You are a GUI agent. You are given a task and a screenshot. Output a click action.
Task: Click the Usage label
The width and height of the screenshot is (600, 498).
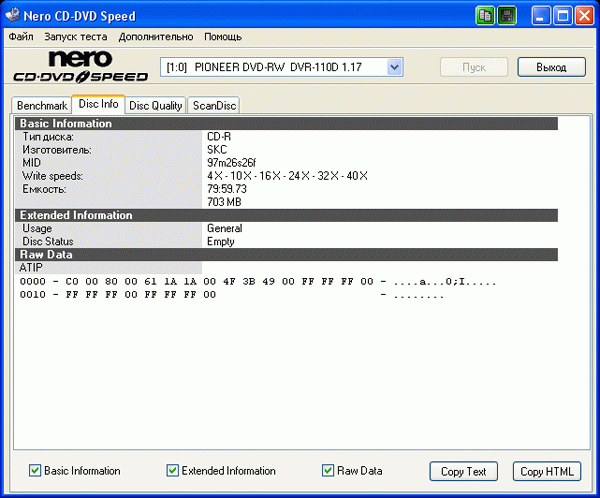(37, 228)
